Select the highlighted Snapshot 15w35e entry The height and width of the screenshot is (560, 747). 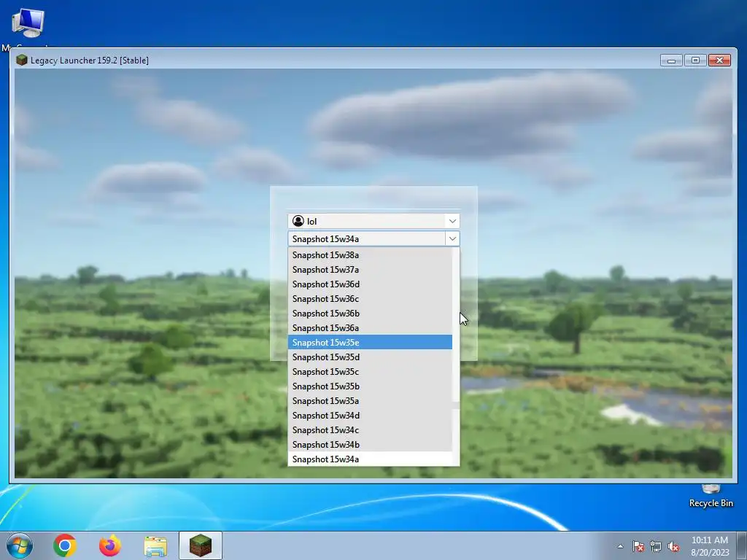[370, 343]
